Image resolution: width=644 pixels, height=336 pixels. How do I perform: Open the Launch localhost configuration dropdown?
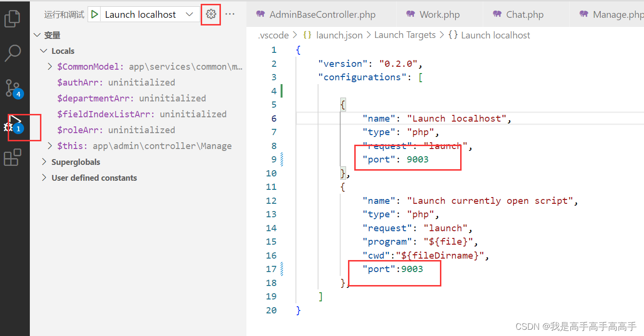(190, 14)
